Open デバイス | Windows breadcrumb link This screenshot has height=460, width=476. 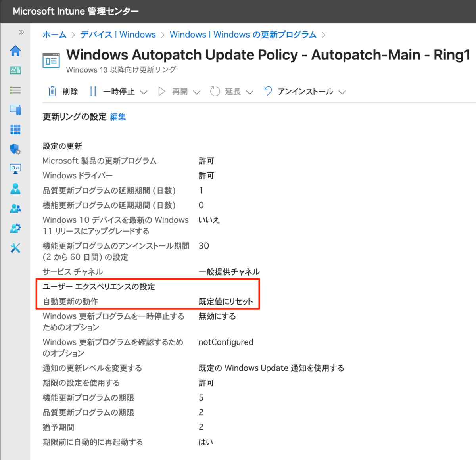tap(118, 34)
